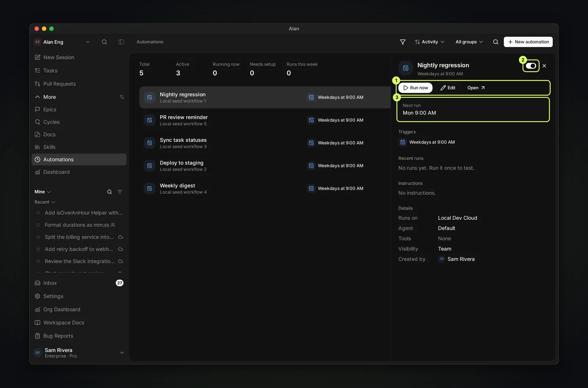Open Inbox with 27 notifications
588x388 pixels.
(x=79, y=283)
